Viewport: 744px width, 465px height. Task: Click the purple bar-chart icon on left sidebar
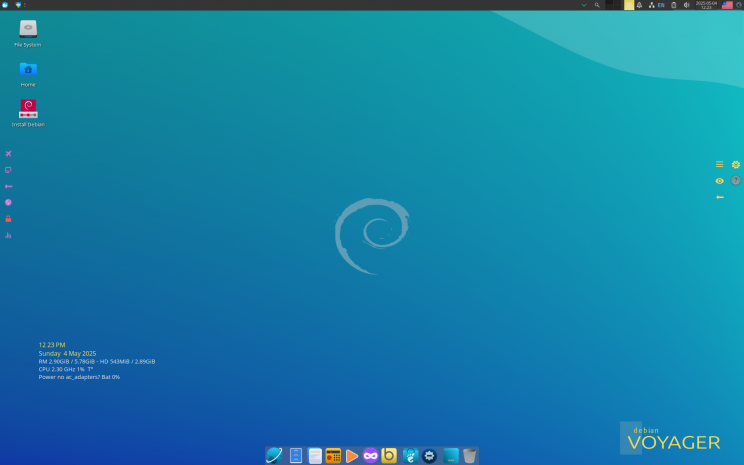coord(8,235)
